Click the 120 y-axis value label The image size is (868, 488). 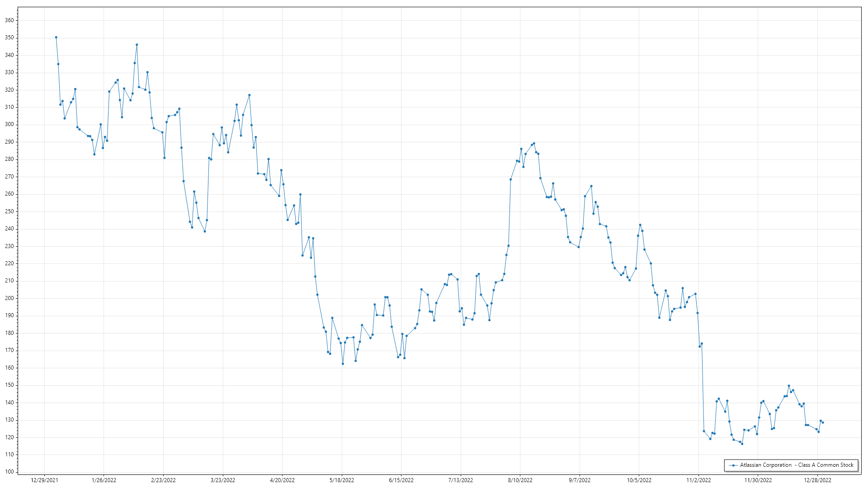[x=9, y=437]
